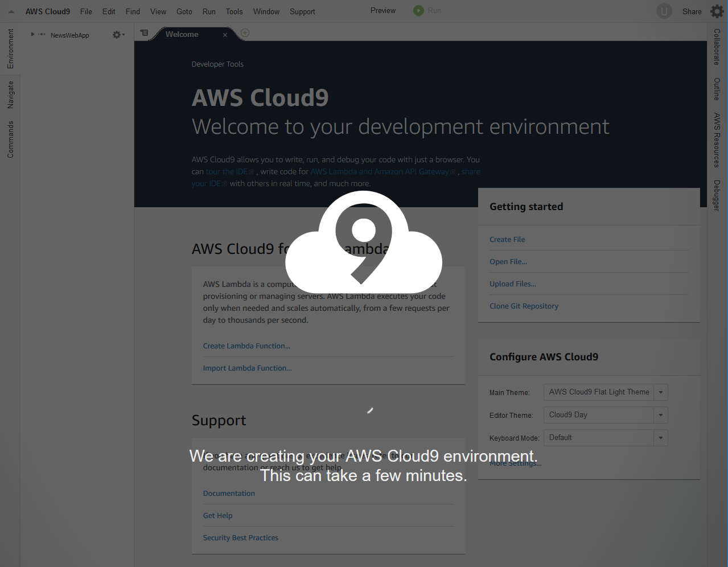Click the 'Main Theme:' label
728x567 pixels.
509,393
